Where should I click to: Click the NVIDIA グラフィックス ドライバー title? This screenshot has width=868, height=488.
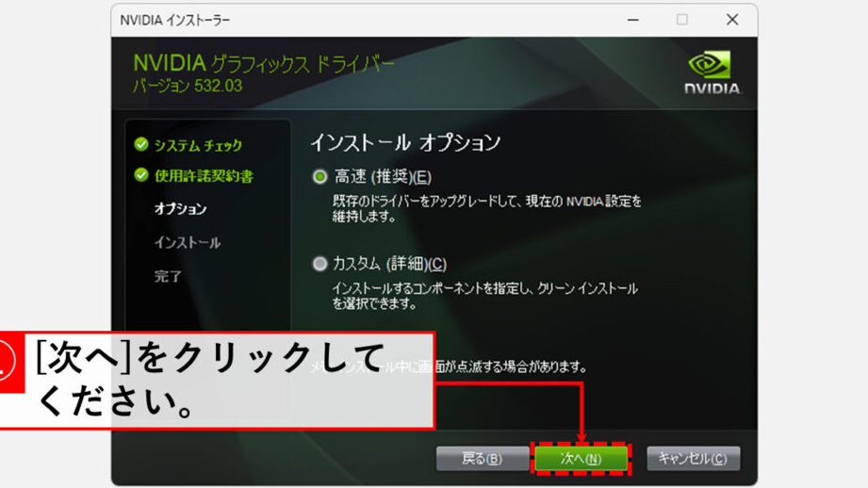click(264, 64)
